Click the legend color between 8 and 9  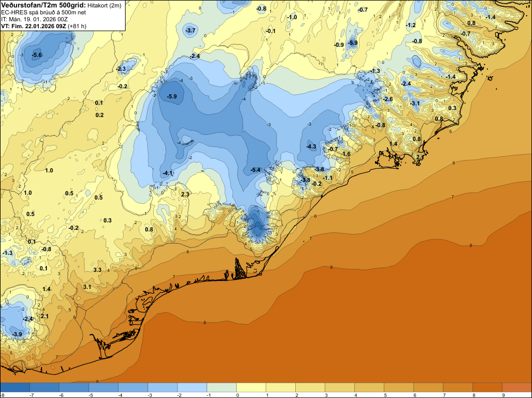[487, 387]
